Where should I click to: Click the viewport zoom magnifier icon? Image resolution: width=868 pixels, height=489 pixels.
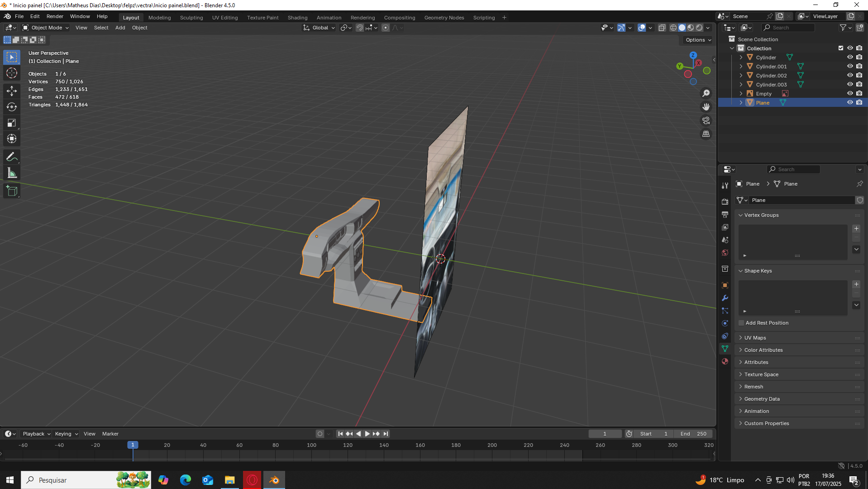[x=706, y=93]
